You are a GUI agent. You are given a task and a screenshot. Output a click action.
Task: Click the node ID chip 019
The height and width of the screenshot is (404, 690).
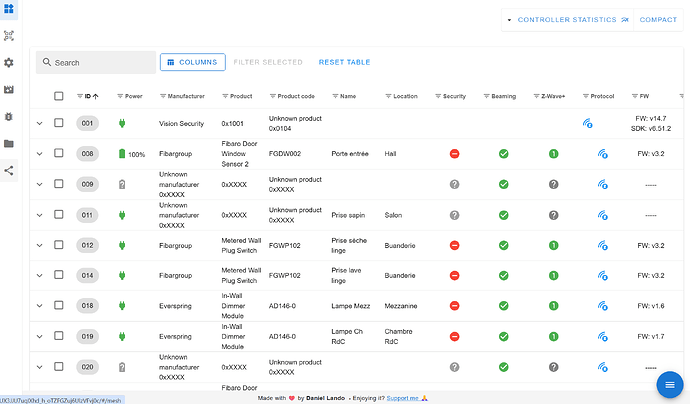pyautogui.click(x=87, y=337)
